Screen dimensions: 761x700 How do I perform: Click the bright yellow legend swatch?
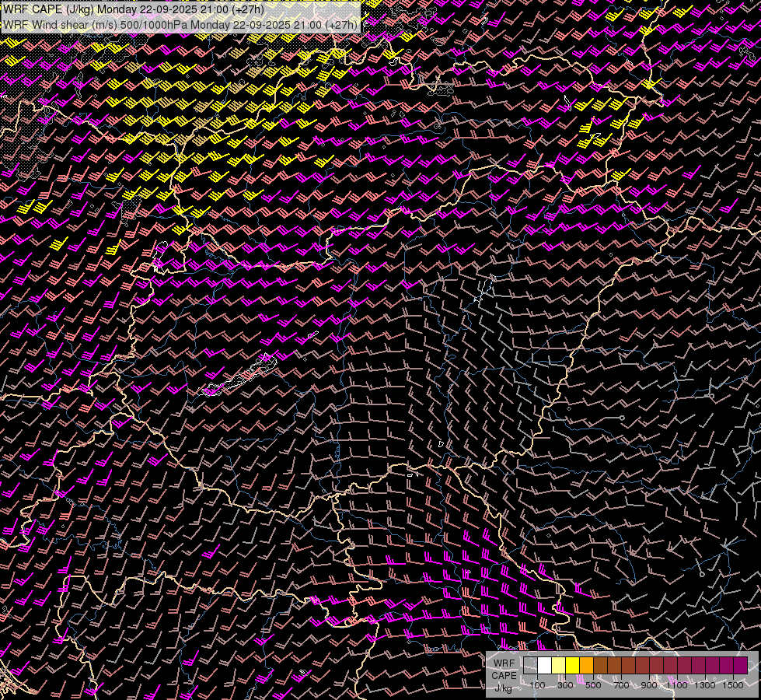pyautogui.click(x=573, y=665)
